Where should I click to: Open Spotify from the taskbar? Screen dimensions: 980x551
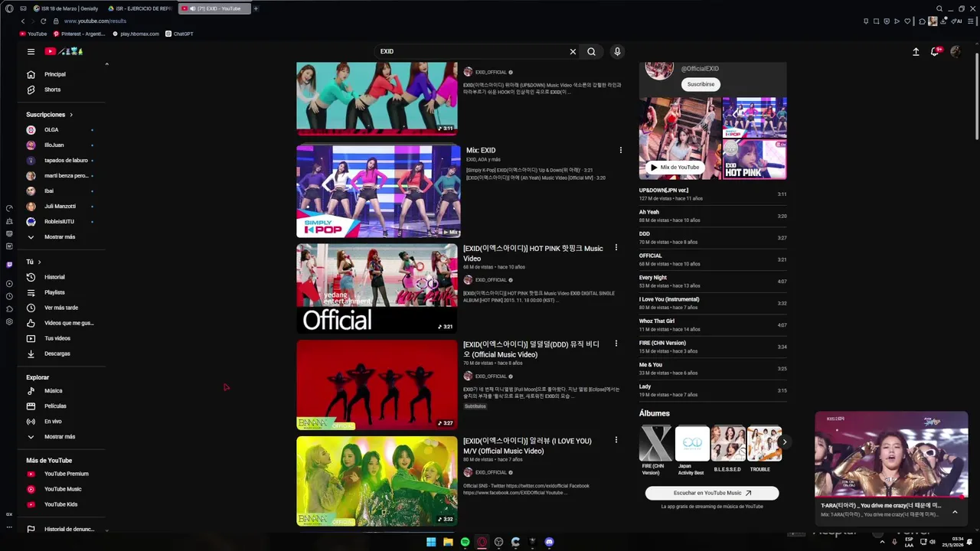(465, 542)
